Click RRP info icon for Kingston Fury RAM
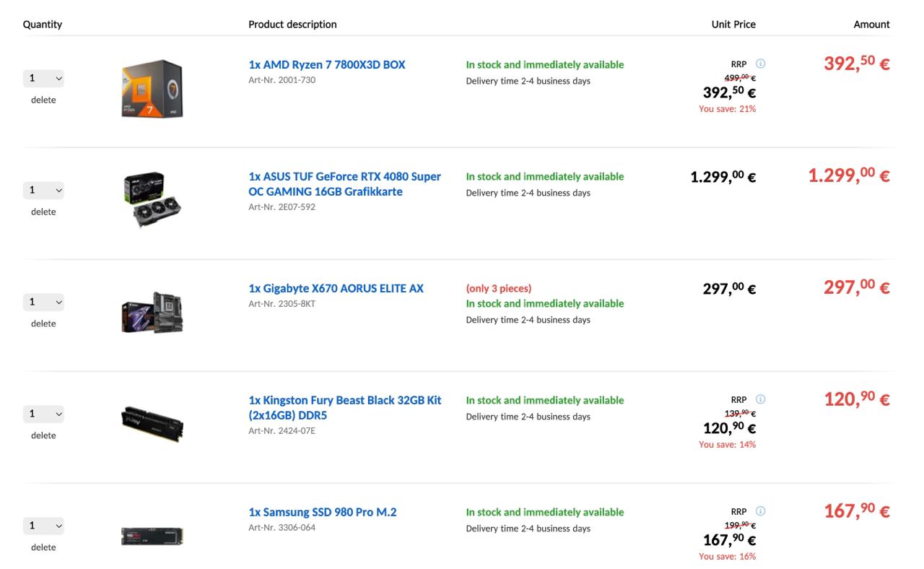Image resolution: width=924 pixels, height=569 pixels. pyautogui.click(x=760, y=399)
